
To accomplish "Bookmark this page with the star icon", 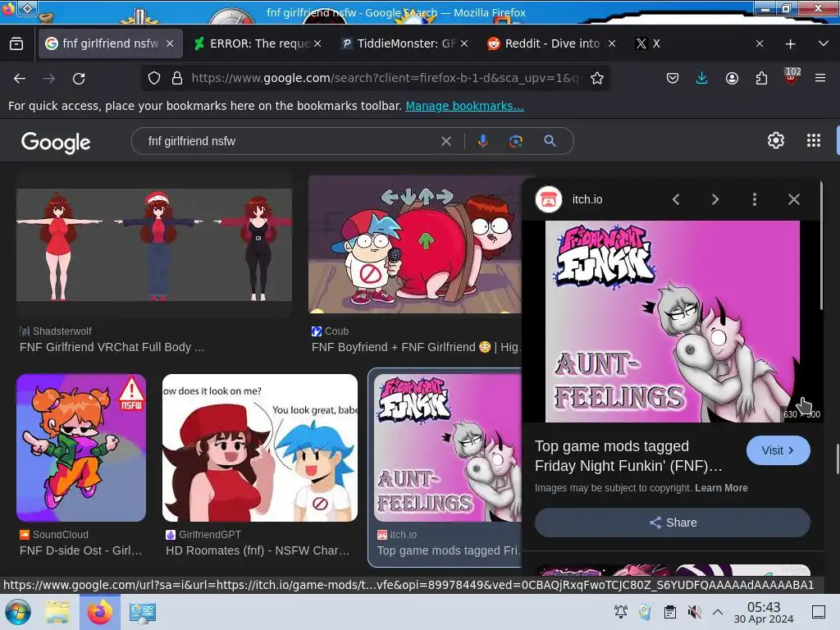I will [x=597, y=78].
